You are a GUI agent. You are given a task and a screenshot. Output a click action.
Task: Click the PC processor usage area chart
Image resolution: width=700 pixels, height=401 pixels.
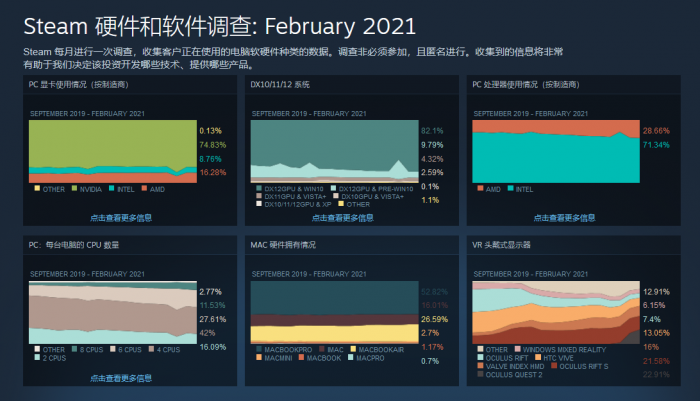[556, 151]
